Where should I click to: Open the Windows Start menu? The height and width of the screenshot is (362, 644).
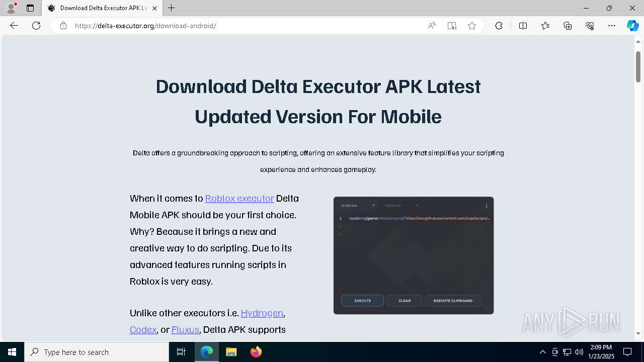[12, 352]
